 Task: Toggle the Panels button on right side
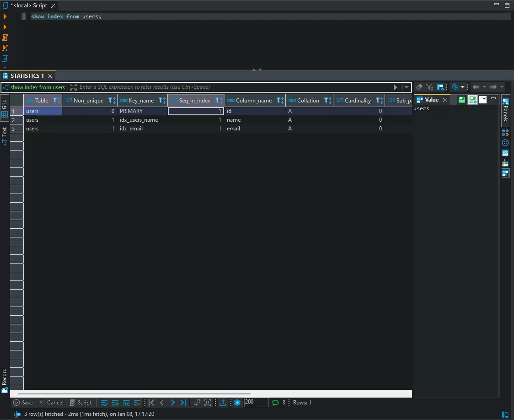(505, 110)
